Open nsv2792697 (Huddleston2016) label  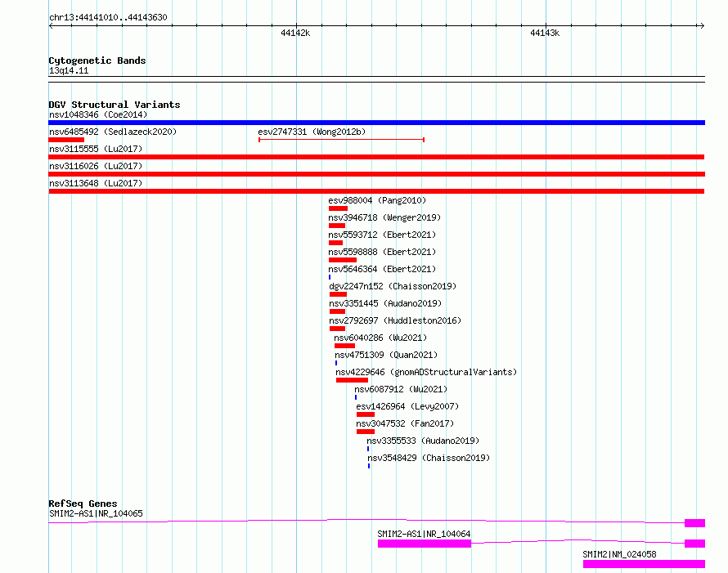(395, 320)
